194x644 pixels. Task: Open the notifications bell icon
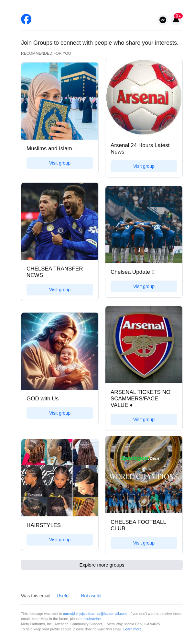(176, 20)
